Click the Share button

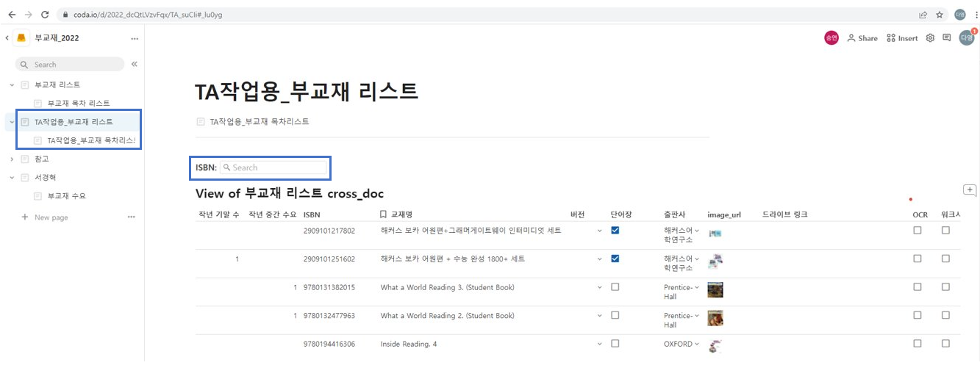pos(862,38)
